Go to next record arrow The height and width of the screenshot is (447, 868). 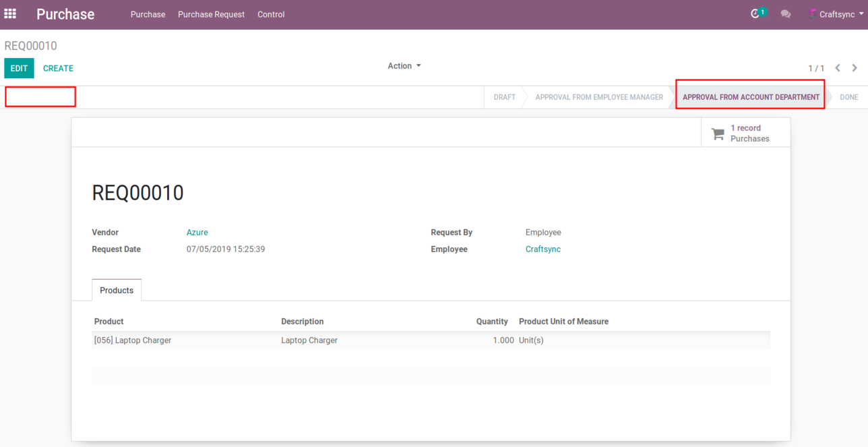(x=855, y=68)
